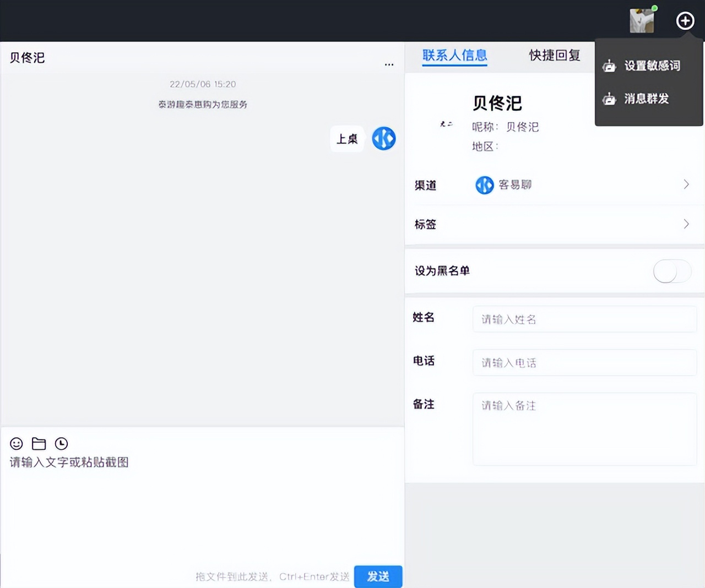Switch to the 快捷回复 tab
This screenshot has width=705, height=588.
tap(554, 56)
